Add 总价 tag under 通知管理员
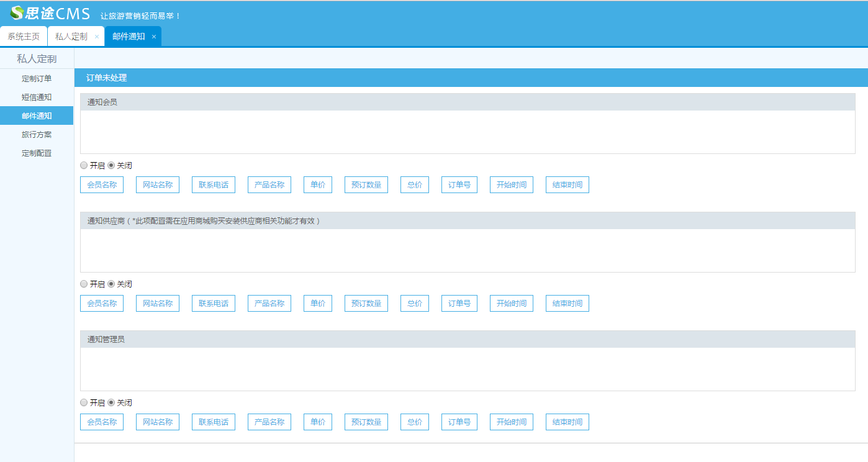The width and height of the screenshot is (868, 462). 415,422
